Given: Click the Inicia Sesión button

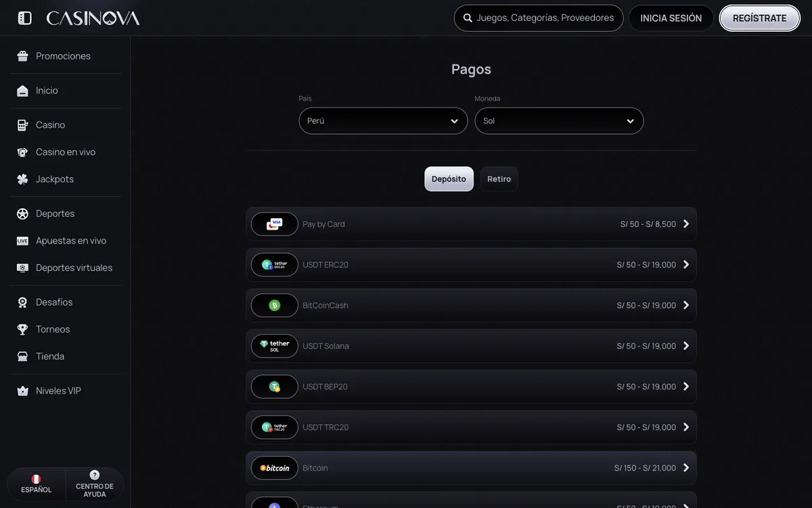Looking at the screenshot, I should 671,18.
